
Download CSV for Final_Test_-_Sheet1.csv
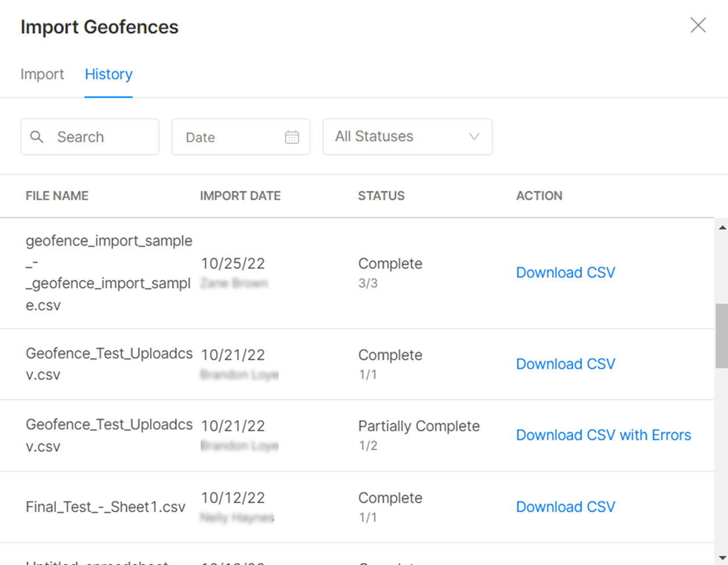[x=565, y=507]
